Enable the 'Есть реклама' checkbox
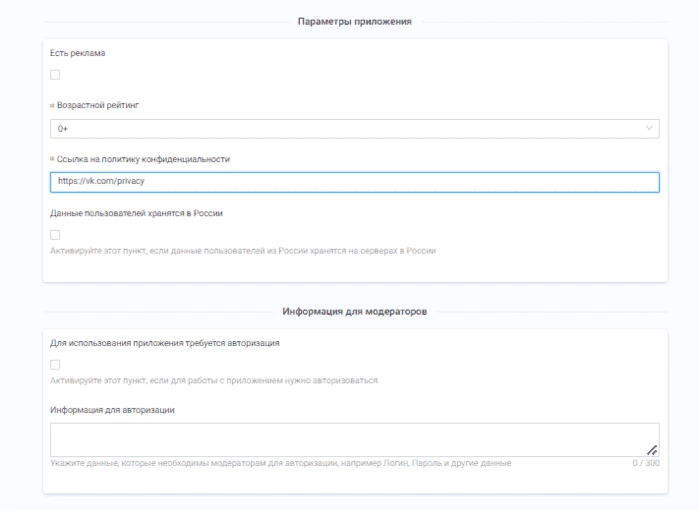 tap(55, 75)
